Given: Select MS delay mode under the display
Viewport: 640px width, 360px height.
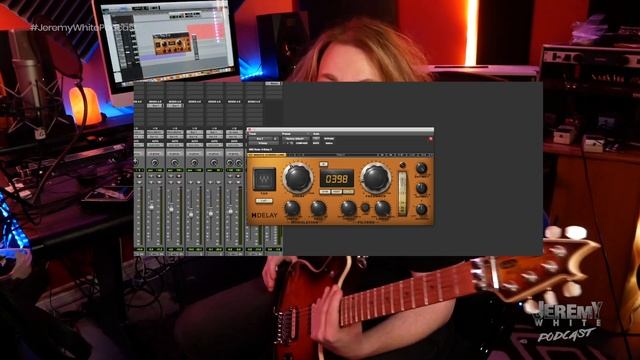Looking at the screenshot, I should (x=348, y=191).
